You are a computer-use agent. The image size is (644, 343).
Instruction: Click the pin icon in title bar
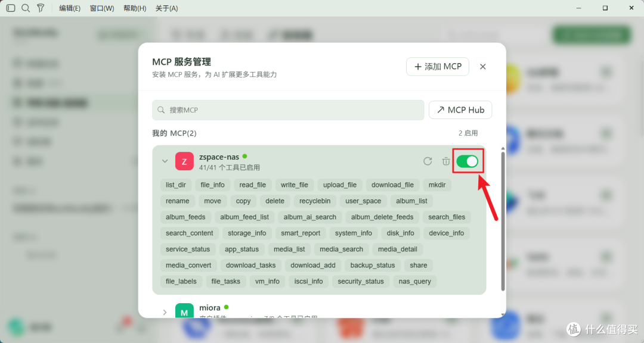41,8
